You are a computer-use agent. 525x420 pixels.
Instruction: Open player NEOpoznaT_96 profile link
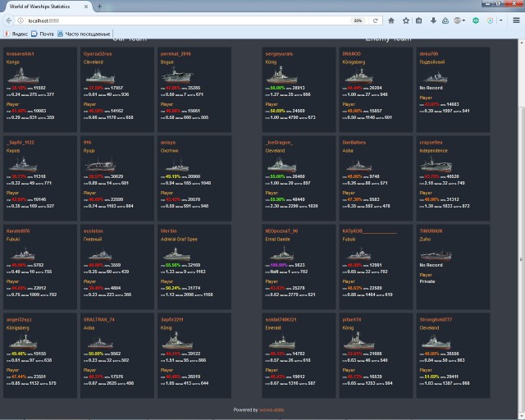tap(281, 231)
